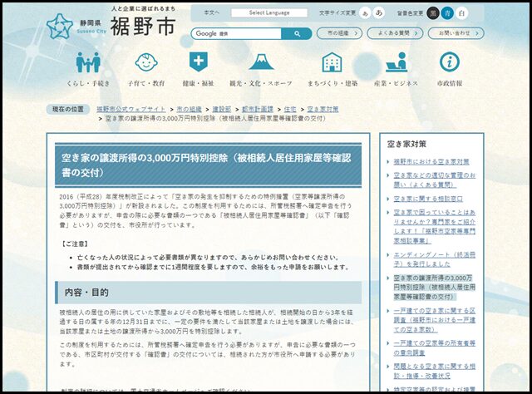
Task: Open sidebar link 一戸建ての空家等の所有者等の意向調査
Action: [x=435, y=347]
